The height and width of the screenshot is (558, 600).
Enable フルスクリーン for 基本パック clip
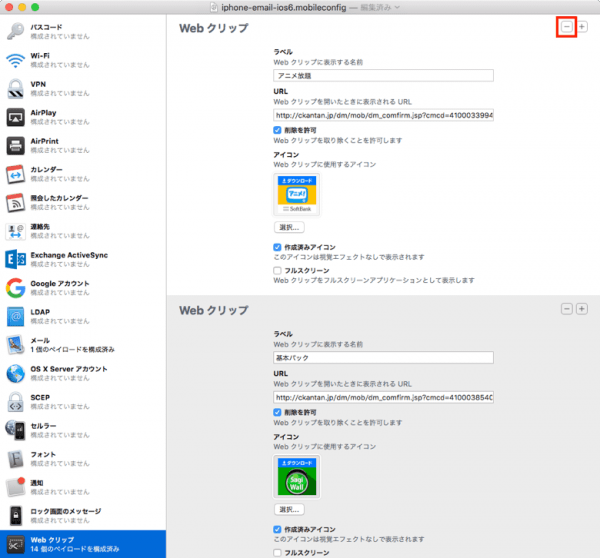click(277, 553)
